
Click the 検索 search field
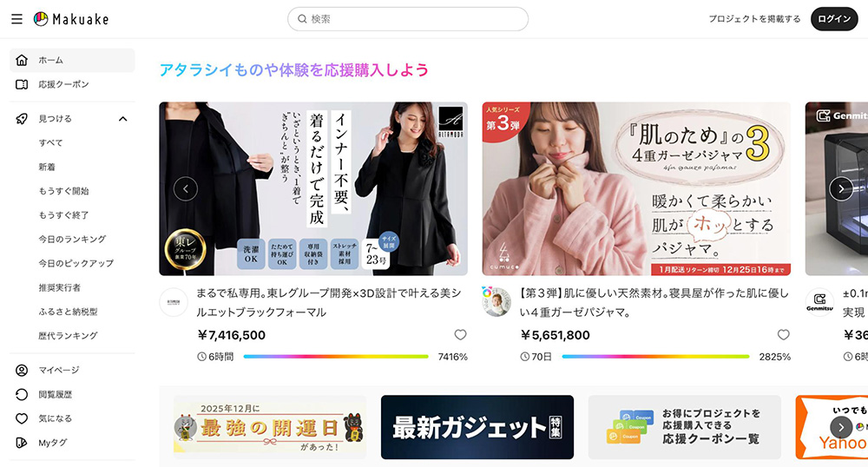point(408,19)
